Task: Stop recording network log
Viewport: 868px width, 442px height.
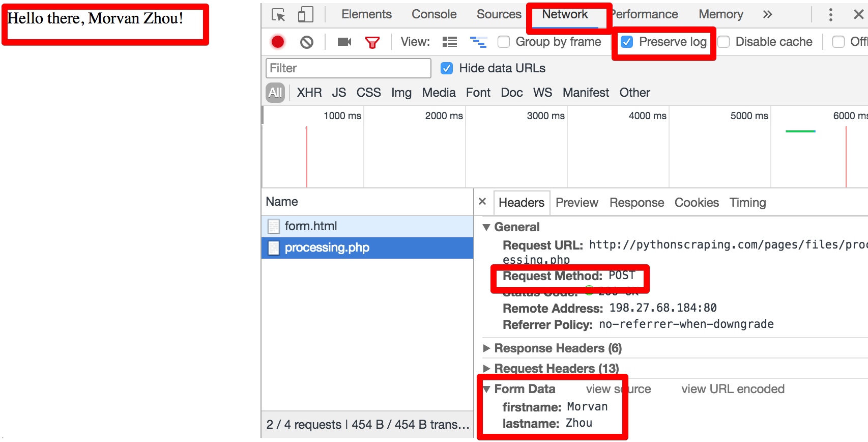Action: coord(278,42)
